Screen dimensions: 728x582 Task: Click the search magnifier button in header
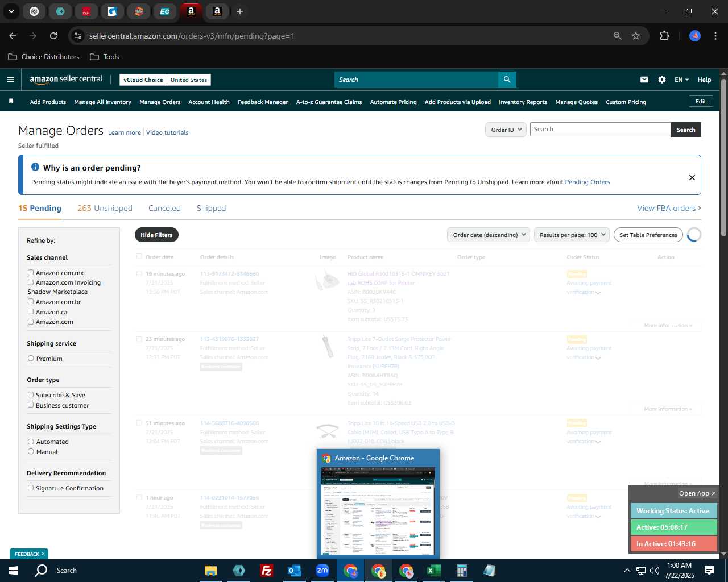click(x=507, y=80)
